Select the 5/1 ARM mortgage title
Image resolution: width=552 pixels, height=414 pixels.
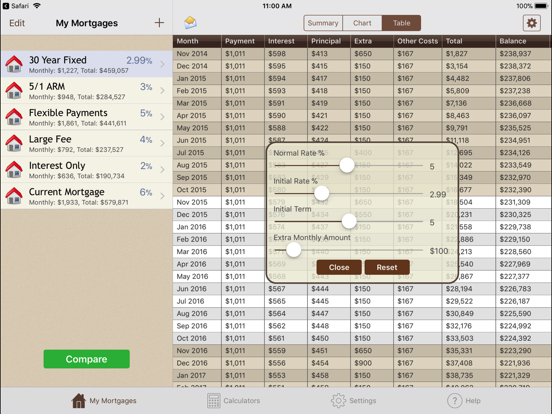(47, 87)
